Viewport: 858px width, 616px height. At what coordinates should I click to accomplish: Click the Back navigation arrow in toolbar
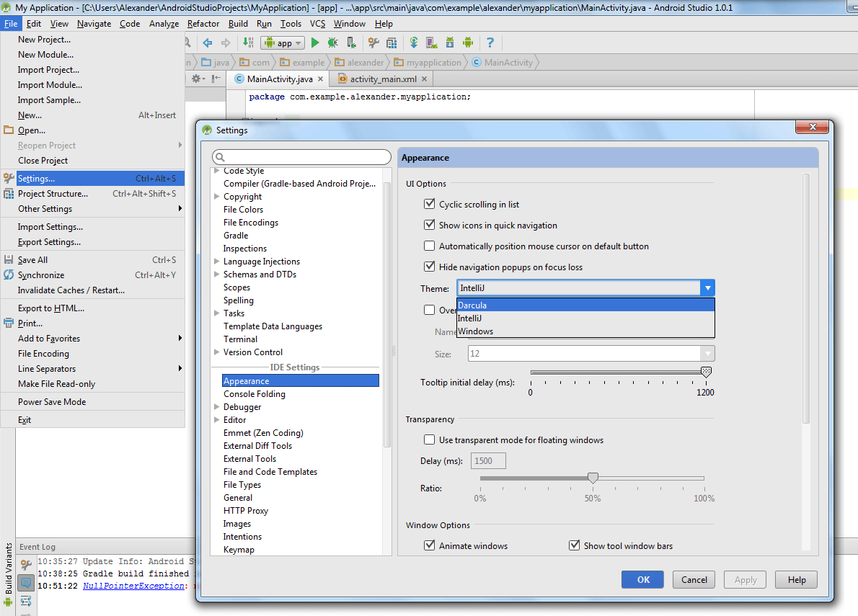click(x=208, y=43)
